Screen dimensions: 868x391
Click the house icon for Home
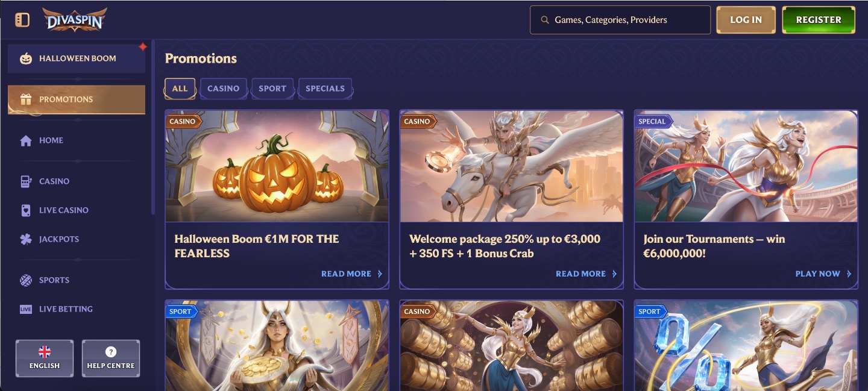click(26, 140)
